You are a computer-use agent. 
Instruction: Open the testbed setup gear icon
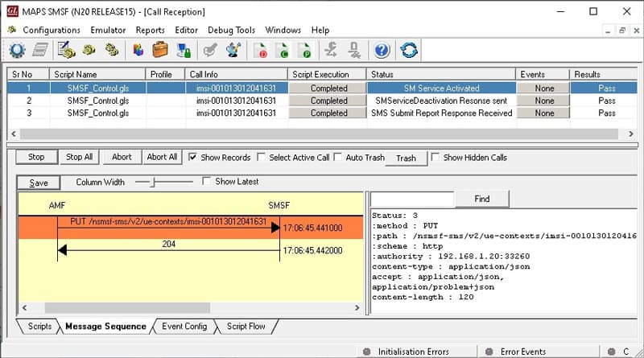tap(17, 50)
